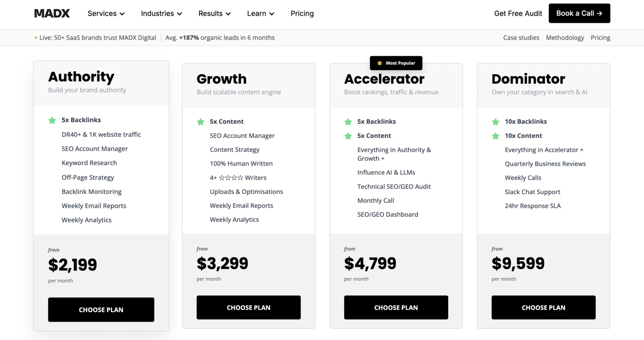Choose the Accelerator plan
Image resolution: width=644 pixels, height=340 pixels.
tap(396, 307)
